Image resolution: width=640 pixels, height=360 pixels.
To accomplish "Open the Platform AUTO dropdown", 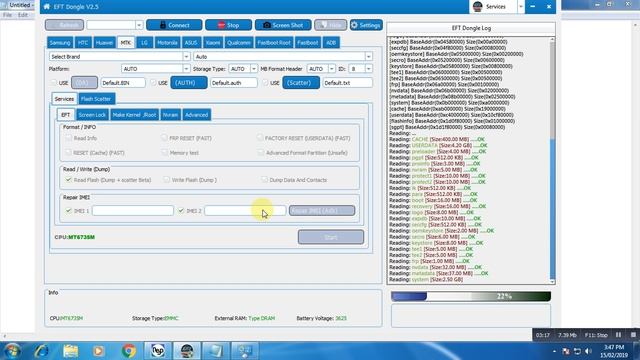I will (x=186, y=69).
